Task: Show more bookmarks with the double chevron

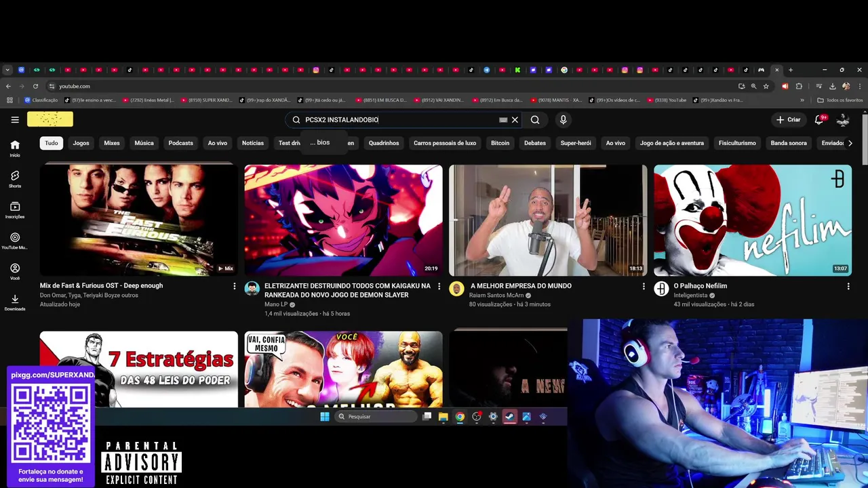Action: tap(802, 100)
